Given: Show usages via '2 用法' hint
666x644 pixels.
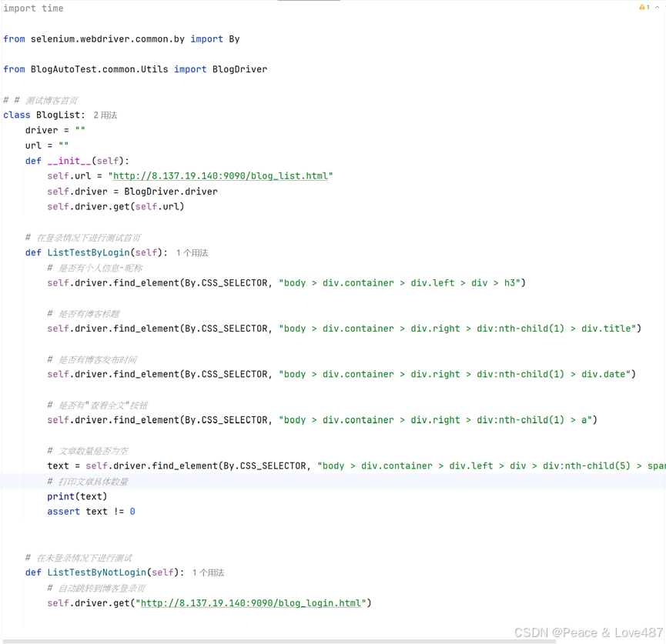Looking at the screenshot, I should click(x=105, y=115).
